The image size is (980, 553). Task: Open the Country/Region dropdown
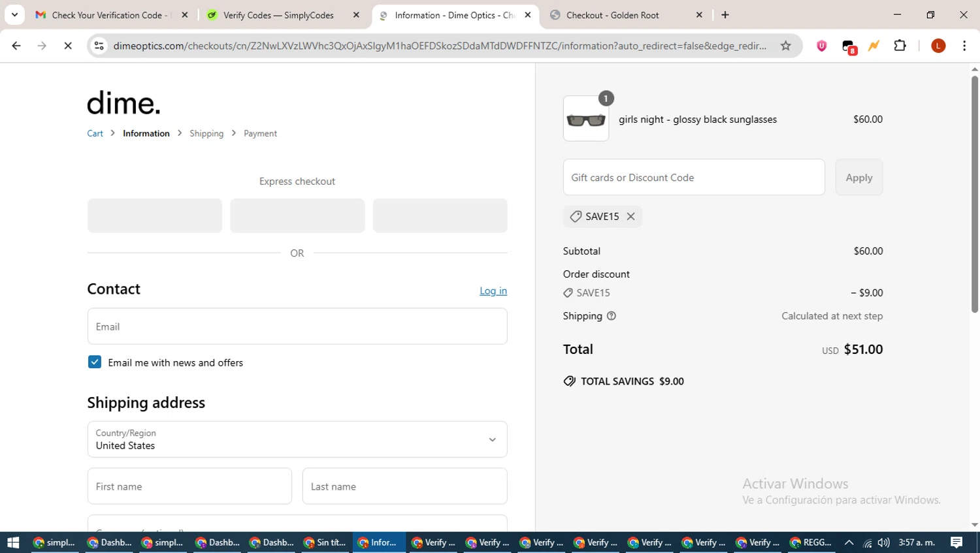point(297,439)
